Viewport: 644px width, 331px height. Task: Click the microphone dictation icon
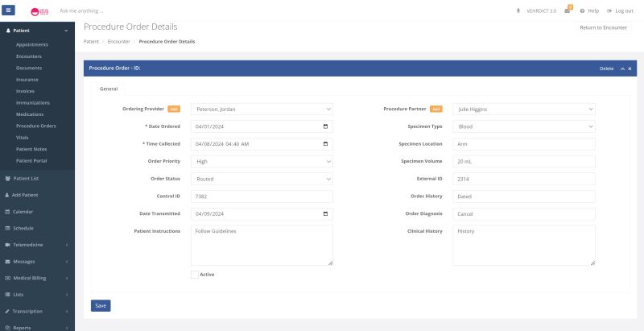click(518, 10)
